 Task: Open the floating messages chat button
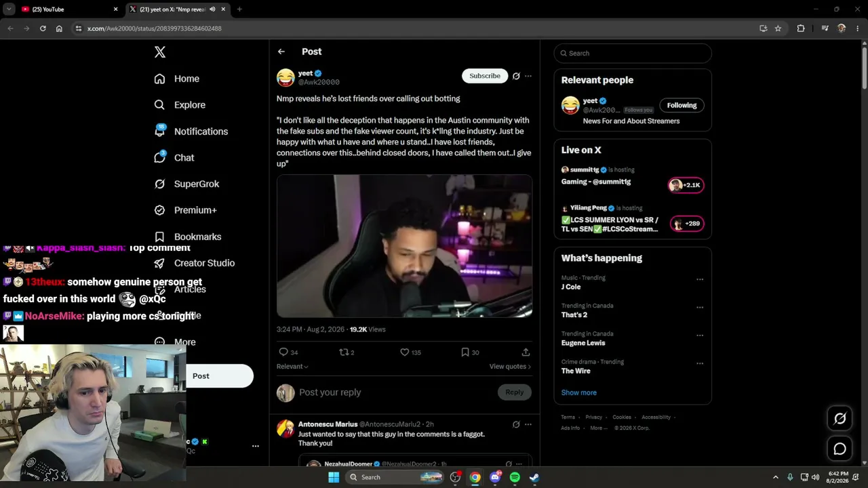840,449
